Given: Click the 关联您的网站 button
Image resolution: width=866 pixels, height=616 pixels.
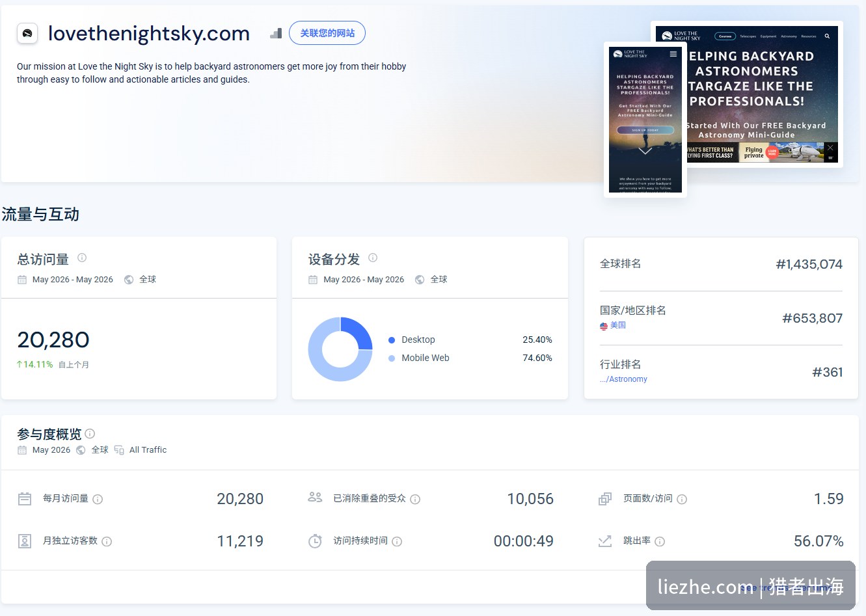Looking at the screenshot, I should click(327, 33).
